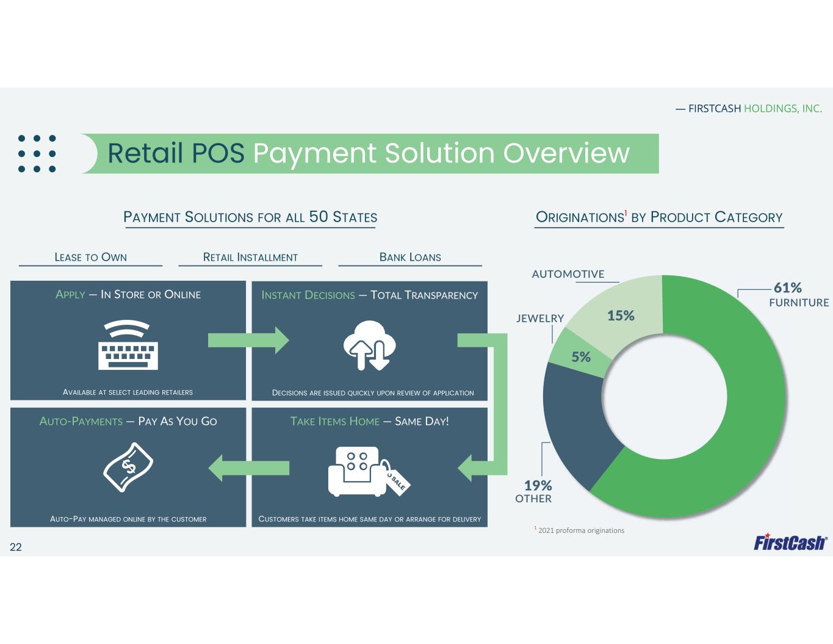The image size is (833, 644).
Task: Click the FirstCash logo at bottom right
Action: 790,542
